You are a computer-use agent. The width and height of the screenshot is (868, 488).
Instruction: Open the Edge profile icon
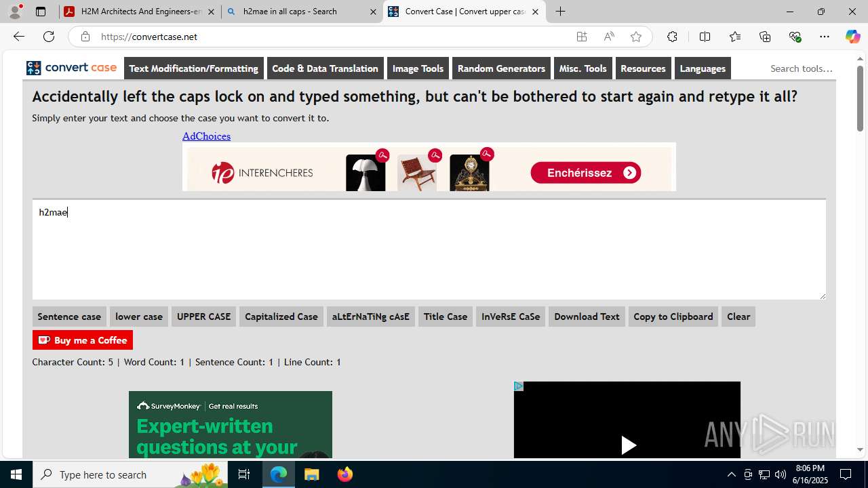pos(15,12)
